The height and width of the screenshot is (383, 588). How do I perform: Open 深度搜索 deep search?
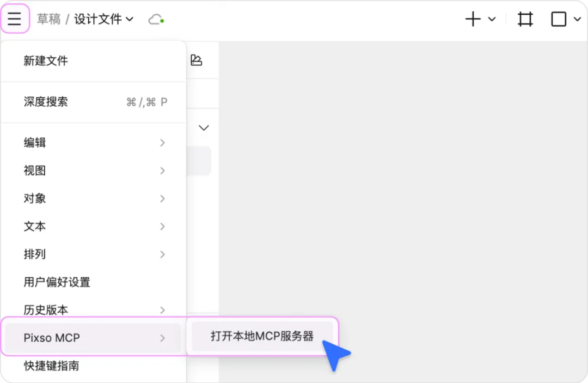(46, 102)
